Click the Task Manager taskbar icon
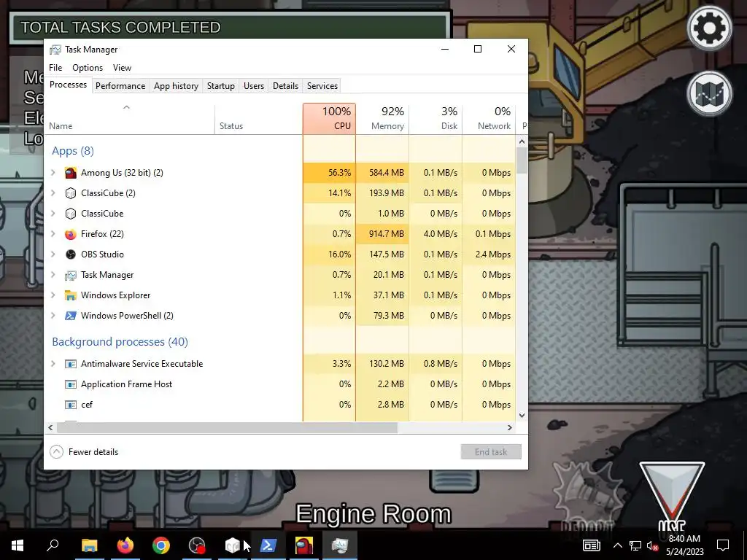 click(x=340, y=545)
